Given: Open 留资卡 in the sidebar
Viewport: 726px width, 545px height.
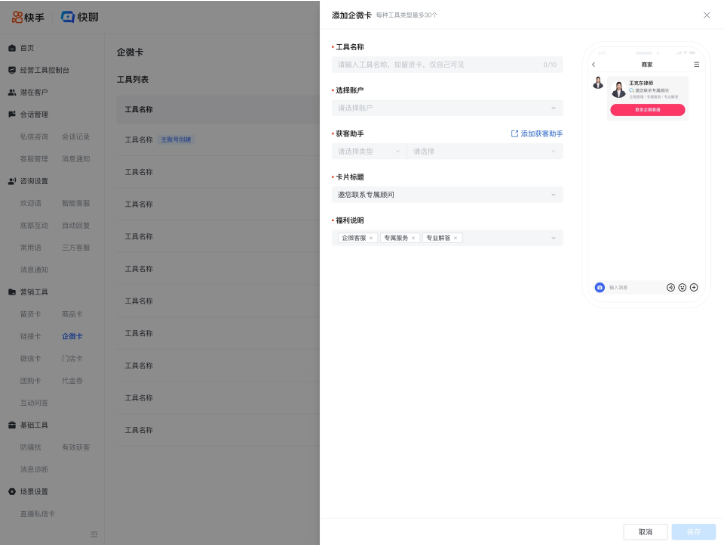Looking at the screenshot, I should 31,314.
